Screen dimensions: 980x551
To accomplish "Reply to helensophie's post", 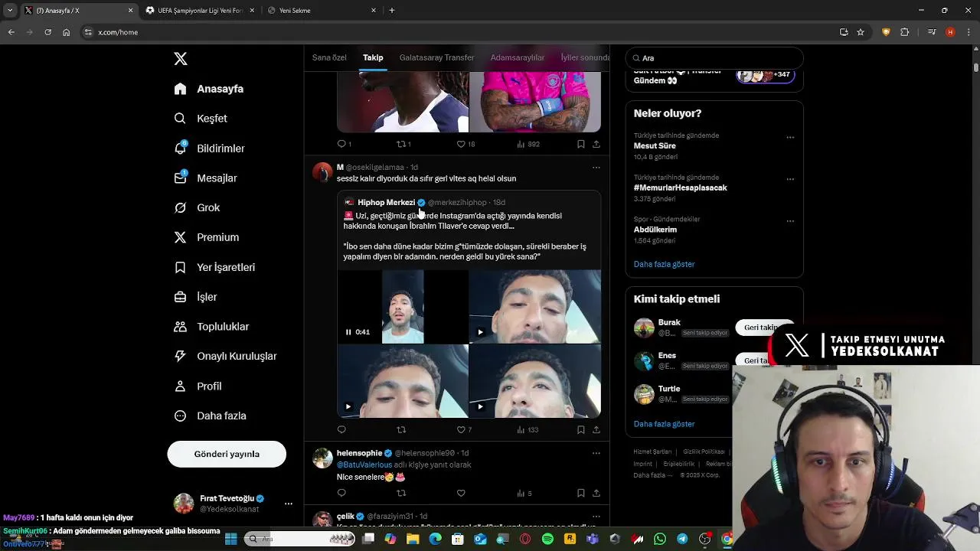I will [x=341, y=494].
